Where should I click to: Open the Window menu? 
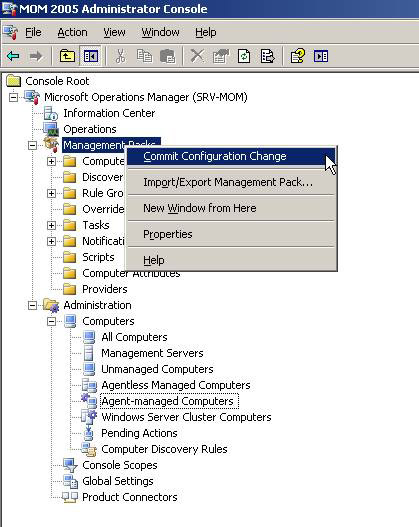click(160, 32)
